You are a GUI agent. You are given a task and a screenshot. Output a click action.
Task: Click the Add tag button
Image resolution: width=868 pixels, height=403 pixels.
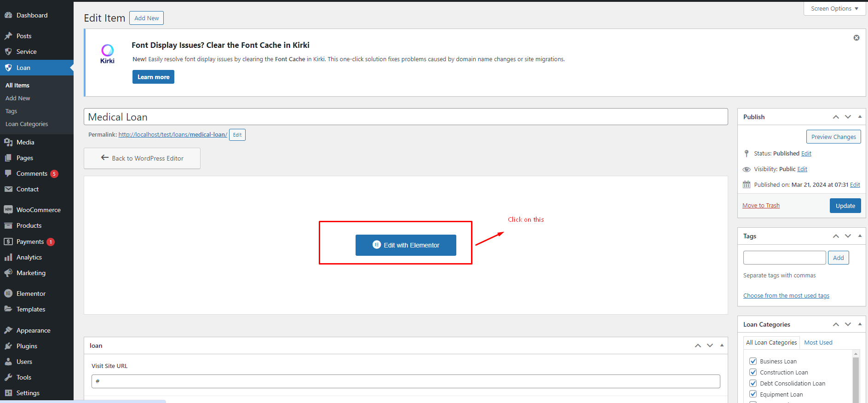[839, 258]
